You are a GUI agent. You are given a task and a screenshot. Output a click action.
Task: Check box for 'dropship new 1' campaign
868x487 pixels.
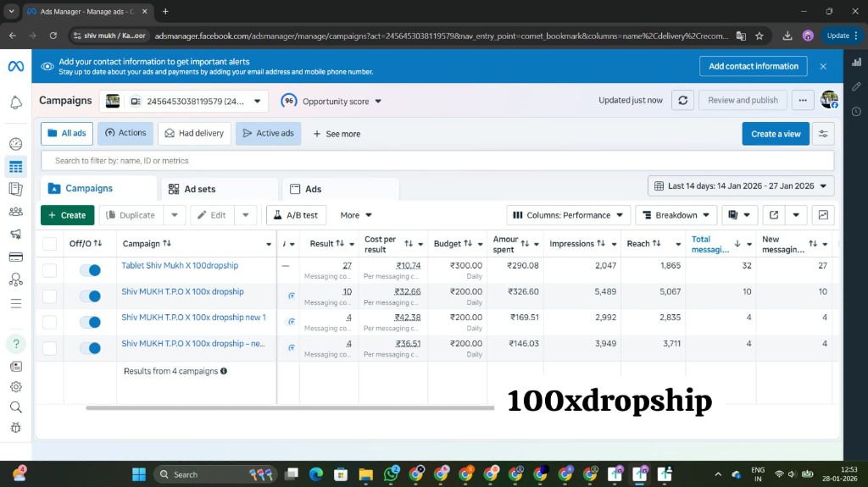coord(50,322)
